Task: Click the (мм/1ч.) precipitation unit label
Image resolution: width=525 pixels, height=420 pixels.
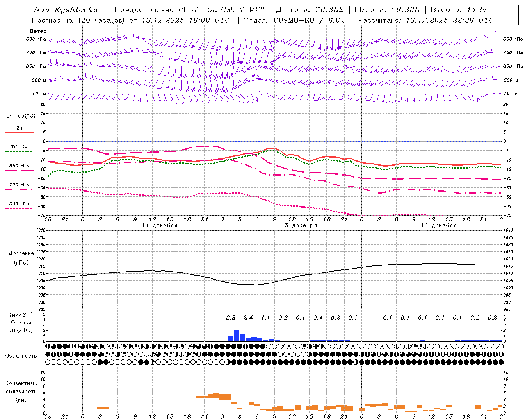Action: (21, 330)
